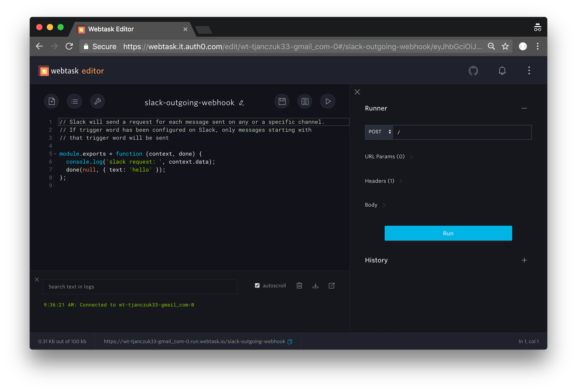Click the Search text in logs field
Screen dimensions: 577x392
140,287
